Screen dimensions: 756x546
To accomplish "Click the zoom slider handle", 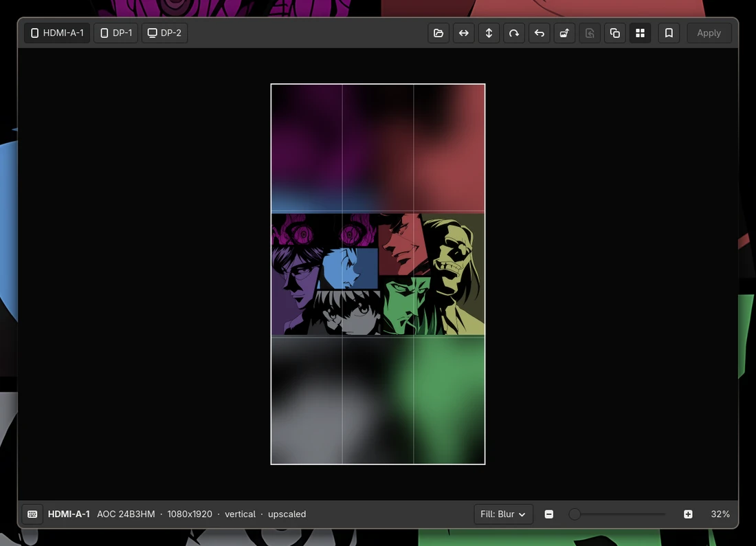I will (575, 514).
